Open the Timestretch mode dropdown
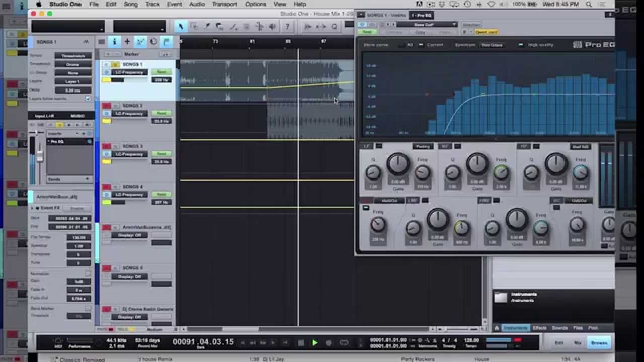Screen dimensions: 644x362 73,64
